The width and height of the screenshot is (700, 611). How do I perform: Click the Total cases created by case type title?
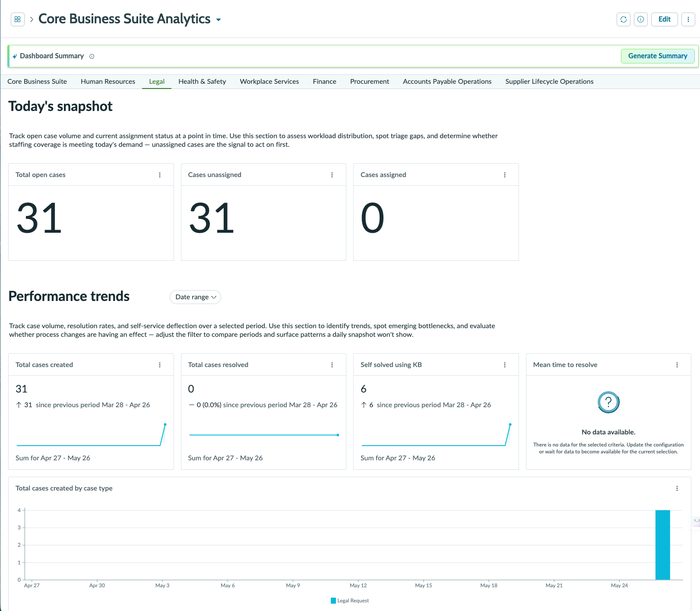64,488
